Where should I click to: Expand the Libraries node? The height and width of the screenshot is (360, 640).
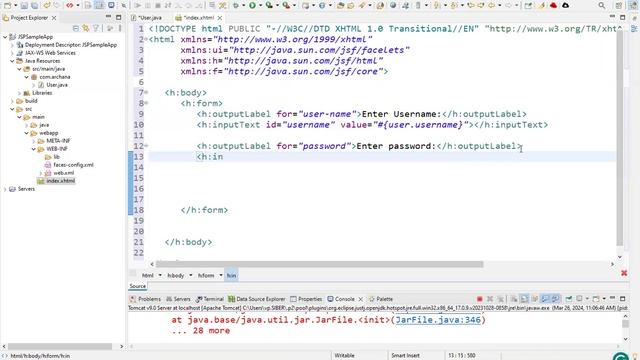(19, 93)
